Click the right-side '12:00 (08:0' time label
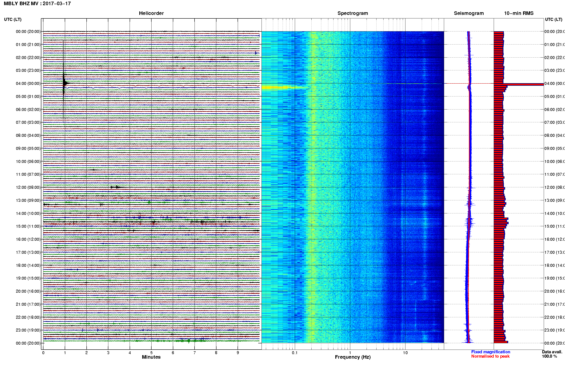This screenshot has height=368, width=588. click(555, 187)
